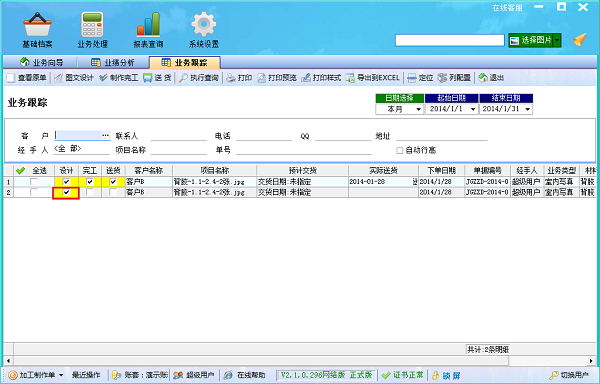Open 起始日期 2014/1/1 date dropdown
The width and height of the screenshot is (600, 384).
click(473, 109)
